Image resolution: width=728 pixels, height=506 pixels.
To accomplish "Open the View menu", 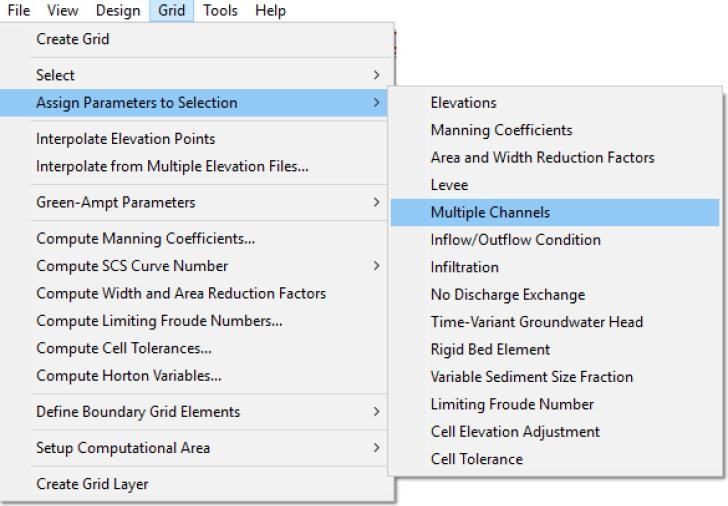I will point(62,11).
